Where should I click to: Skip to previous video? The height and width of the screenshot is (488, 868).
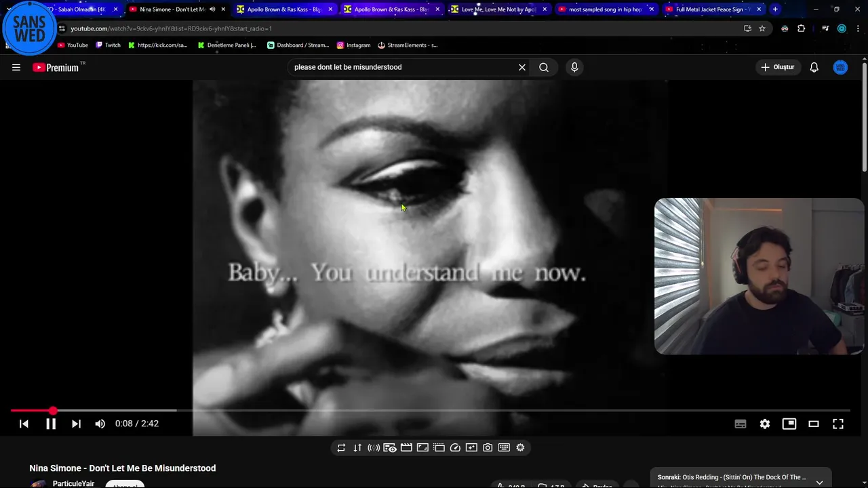click(x=24, y=424)
